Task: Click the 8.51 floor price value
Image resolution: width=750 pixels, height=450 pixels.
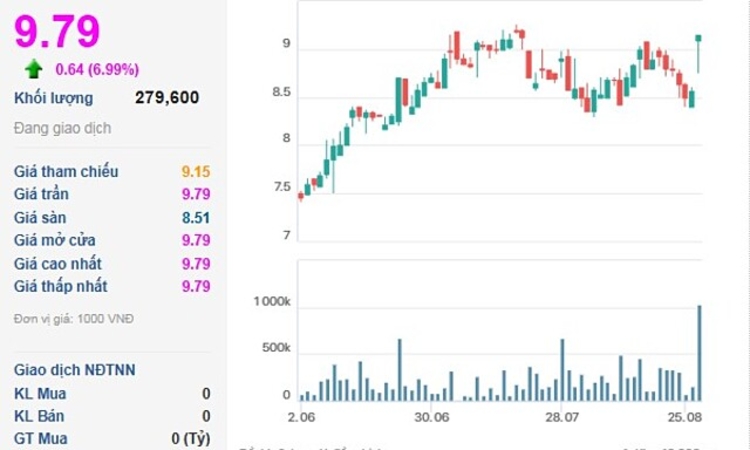Action: coord(196,218)
